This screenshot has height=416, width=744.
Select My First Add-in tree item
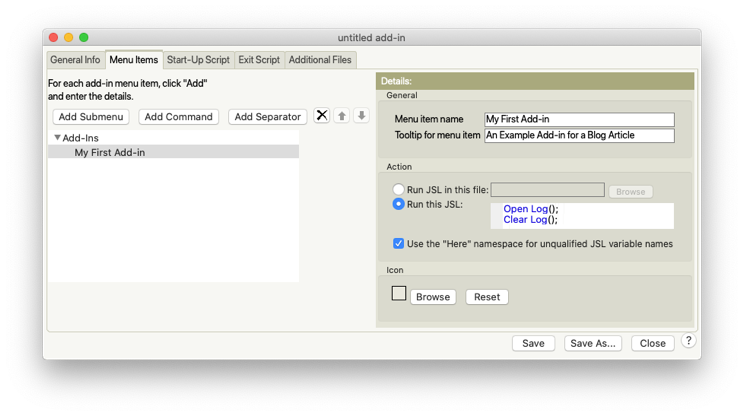click(110, 153)
